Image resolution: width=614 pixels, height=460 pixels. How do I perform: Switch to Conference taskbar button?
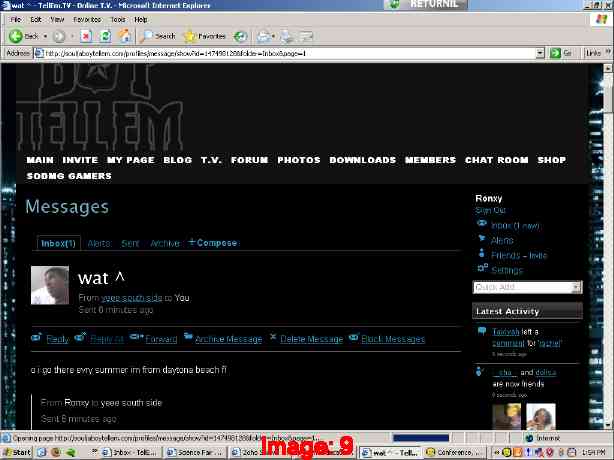(455, 453)
